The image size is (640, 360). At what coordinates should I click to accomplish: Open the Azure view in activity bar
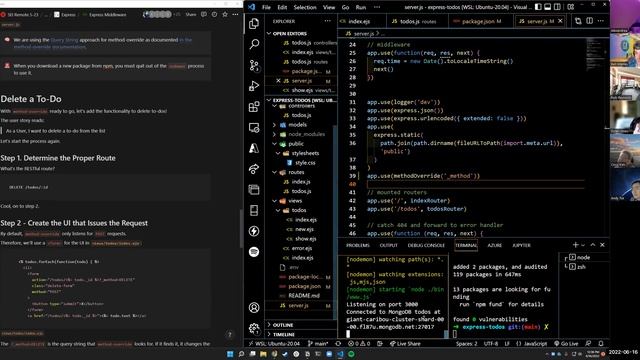[254, 148]
